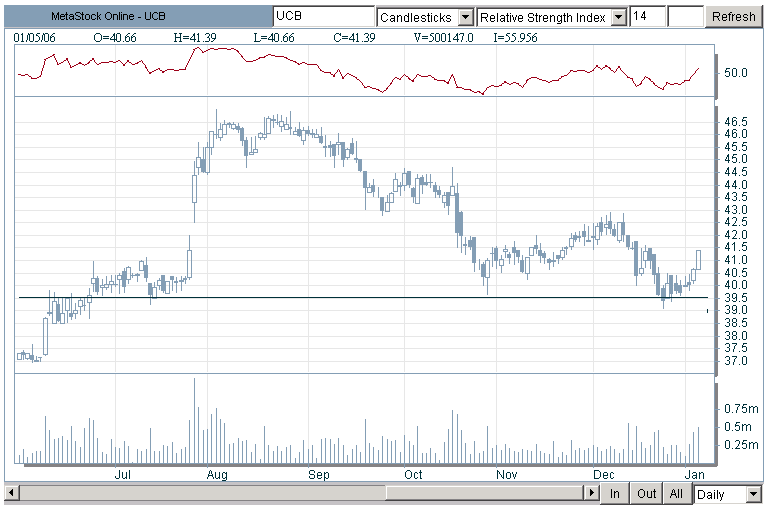Click the volume readout V=500147.0
Image resolution: width=769 pixels, height=509 pixels.
[443, 38]
